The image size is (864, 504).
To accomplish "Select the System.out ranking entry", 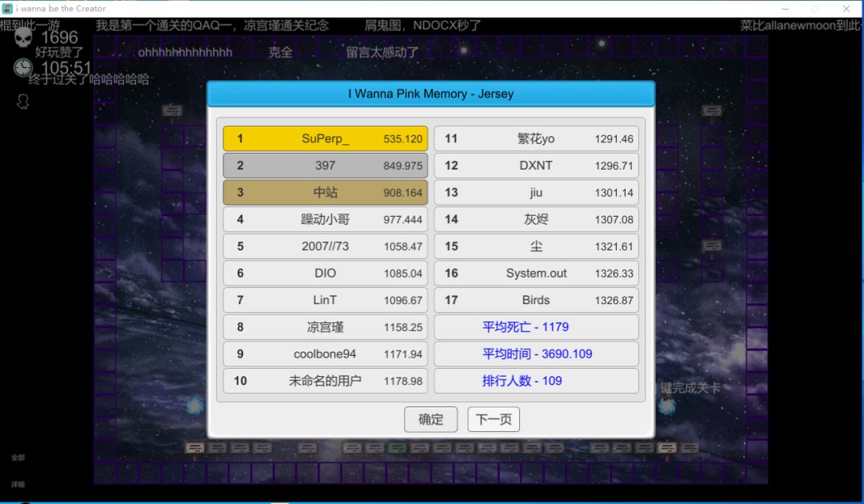I will click(x=536, y=274).
